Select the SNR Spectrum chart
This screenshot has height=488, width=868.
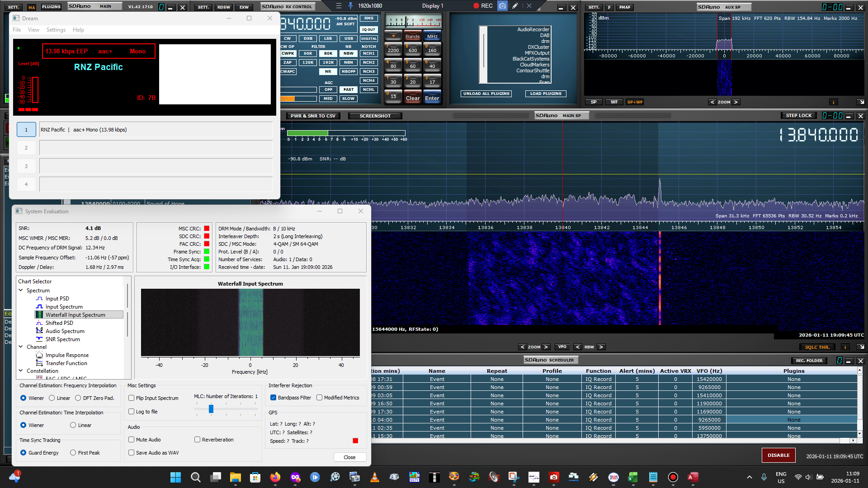click(62, 339)
